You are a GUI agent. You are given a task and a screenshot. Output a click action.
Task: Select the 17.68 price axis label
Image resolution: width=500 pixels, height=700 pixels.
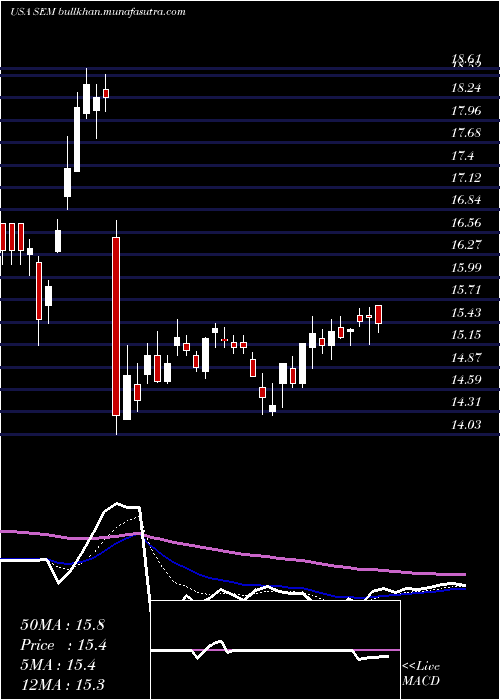[x=466, y=133]
